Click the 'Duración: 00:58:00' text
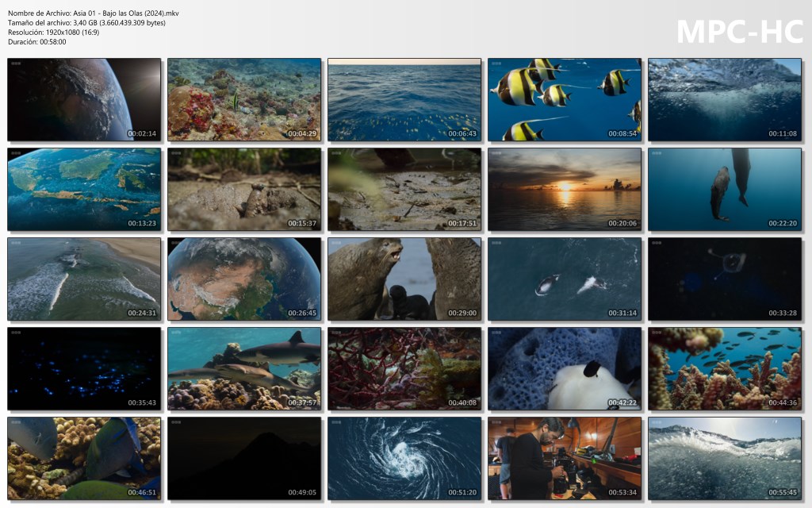812x508 pixels. click(x=36, y=42)
